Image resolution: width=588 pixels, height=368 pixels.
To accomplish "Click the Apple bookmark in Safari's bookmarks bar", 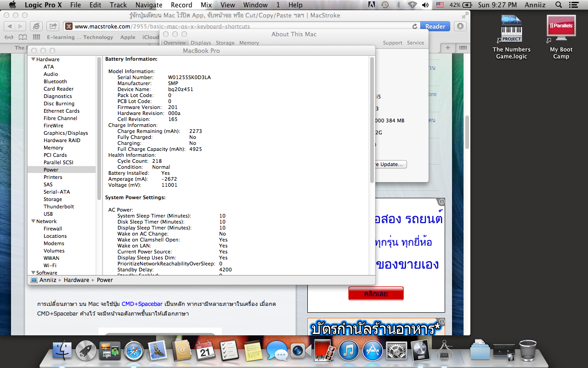I will [128, 37].
